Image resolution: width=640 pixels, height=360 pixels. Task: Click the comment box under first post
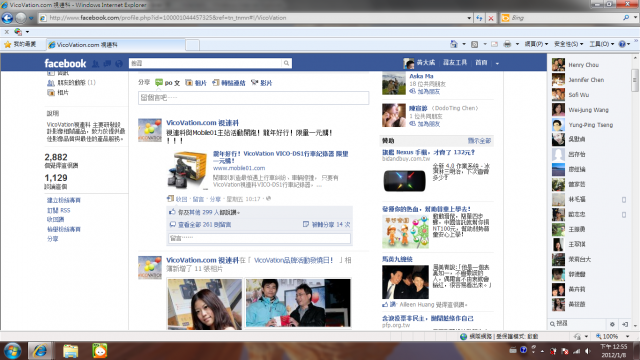click(260, 238)
